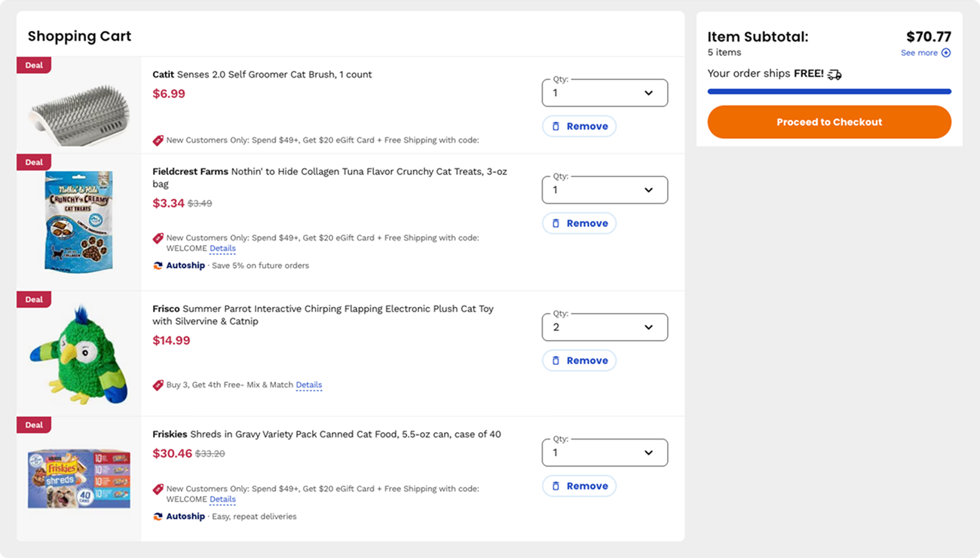The height and width of the screenshot is (558, 980).
Task: Click the green parrot plush toy image
Action: (x=79, y=354)
